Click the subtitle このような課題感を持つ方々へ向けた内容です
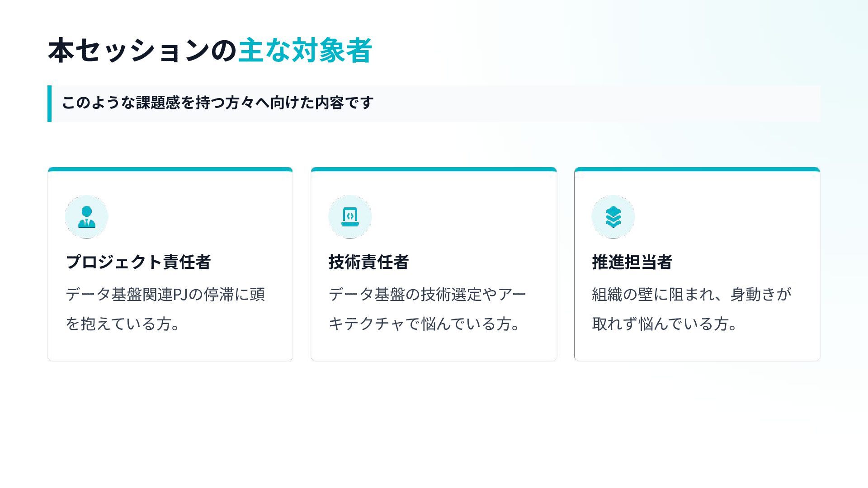 coord(217,103)
